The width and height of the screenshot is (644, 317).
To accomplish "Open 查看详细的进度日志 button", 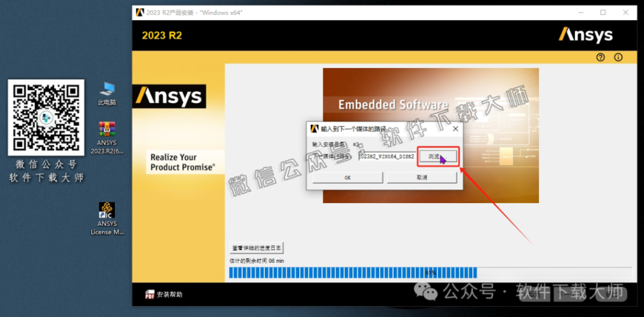I will click(257, 248).
